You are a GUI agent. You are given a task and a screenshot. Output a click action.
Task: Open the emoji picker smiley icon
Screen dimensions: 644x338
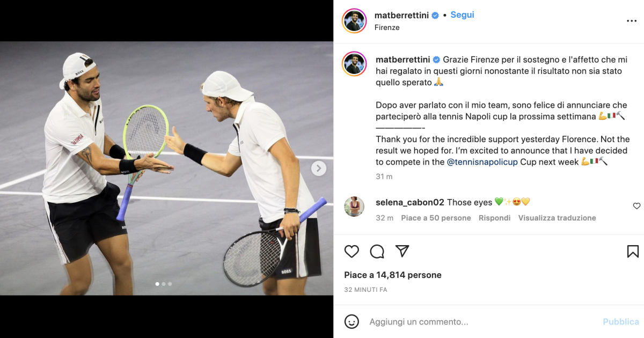click(x=352, y=322)
